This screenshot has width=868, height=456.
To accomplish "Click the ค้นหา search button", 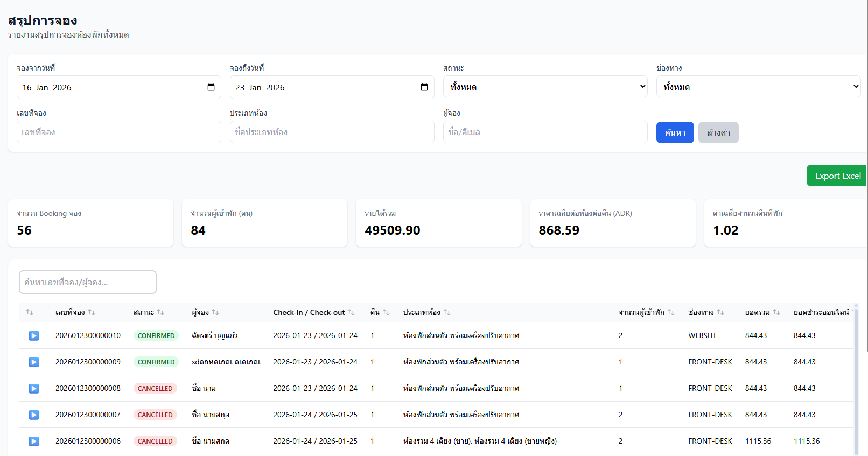I will [675, 132].
